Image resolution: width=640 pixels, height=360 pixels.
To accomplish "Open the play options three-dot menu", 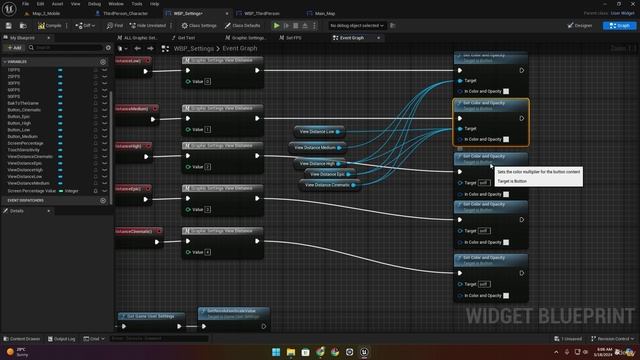I will 314,26.
